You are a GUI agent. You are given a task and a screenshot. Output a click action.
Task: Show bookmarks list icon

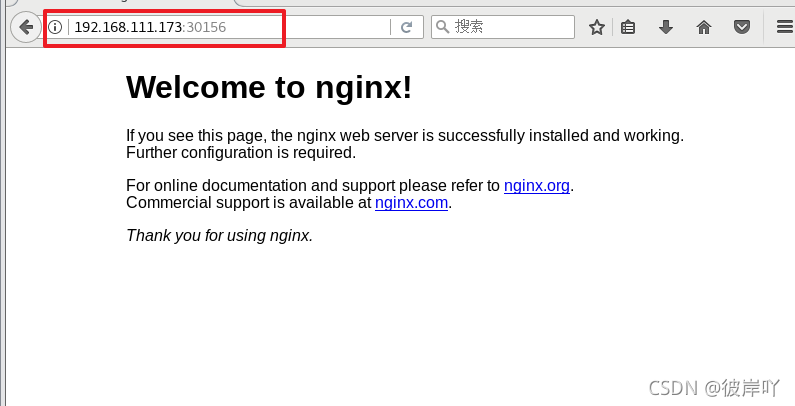(628, 27)
